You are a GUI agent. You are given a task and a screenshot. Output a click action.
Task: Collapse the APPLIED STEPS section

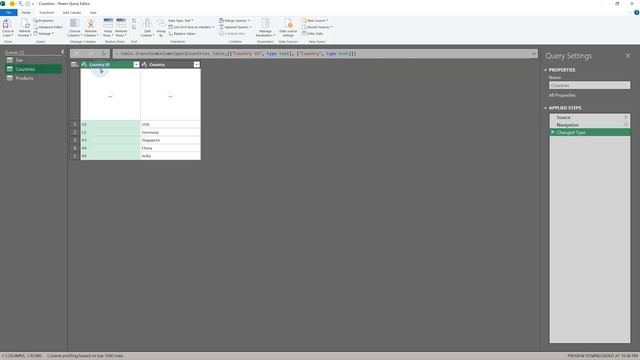(545, 108)
